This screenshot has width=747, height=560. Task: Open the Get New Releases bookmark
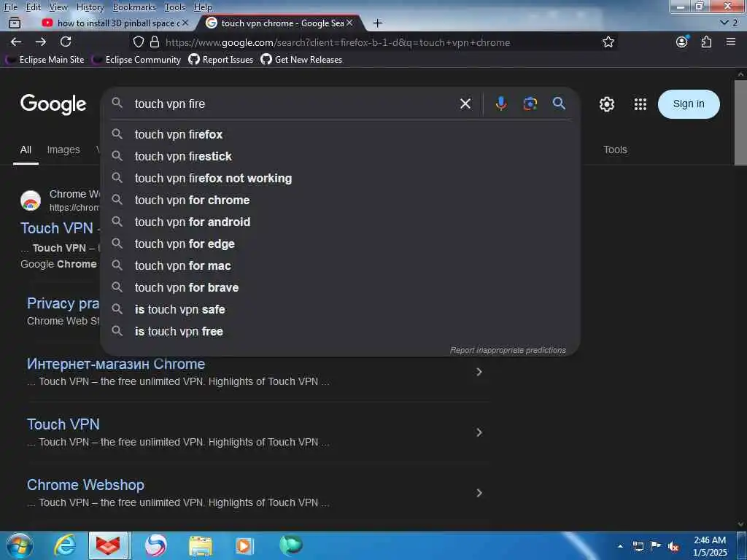(x=301, y=60)
